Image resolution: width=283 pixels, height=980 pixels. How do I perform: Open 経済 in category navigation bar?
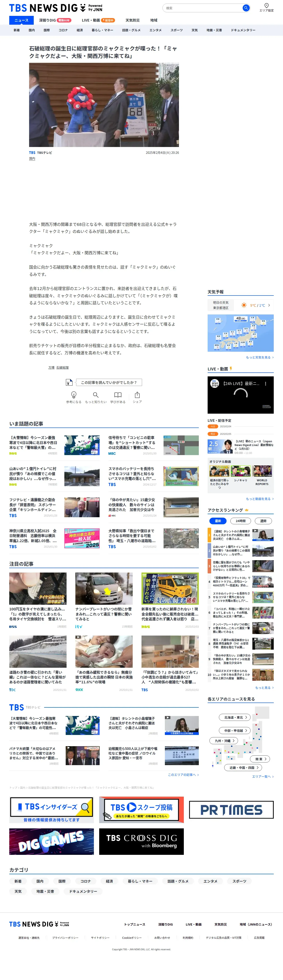pos(80,30)
